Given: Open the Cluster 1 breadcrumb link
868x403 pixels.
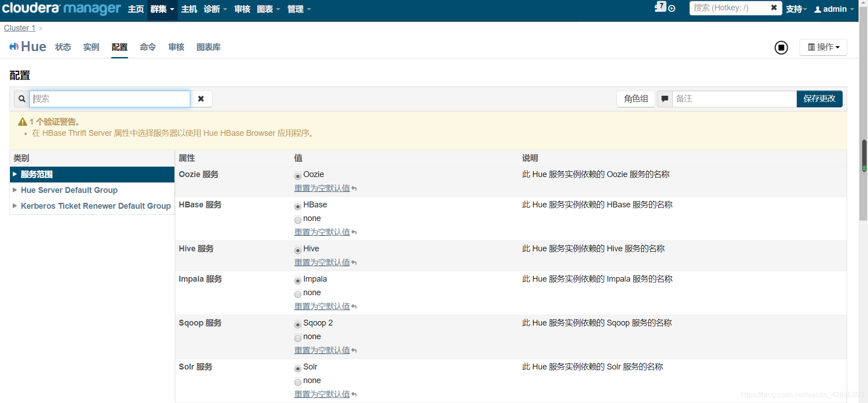Looking at the screenshot, I should (x=19, y=28).
